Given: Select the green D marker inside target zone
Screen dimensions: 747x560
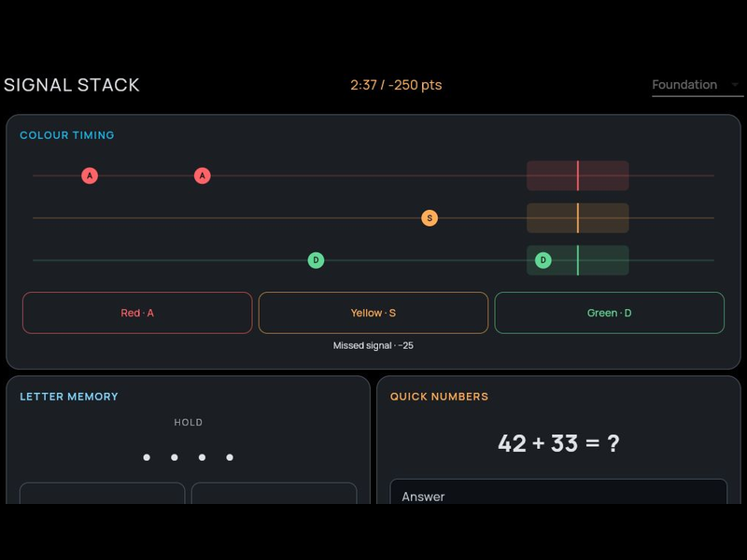Looking at the screenshot, I should point(543,260).
